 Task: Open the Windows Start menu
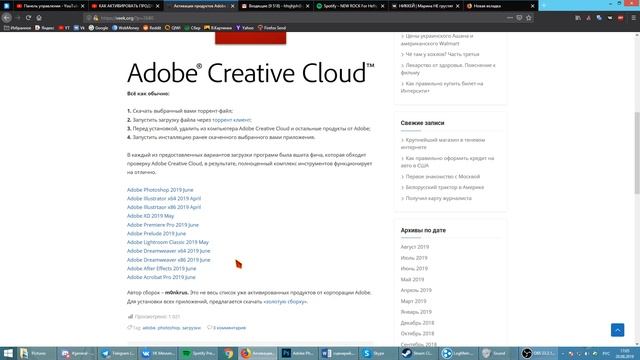[8, 353]
